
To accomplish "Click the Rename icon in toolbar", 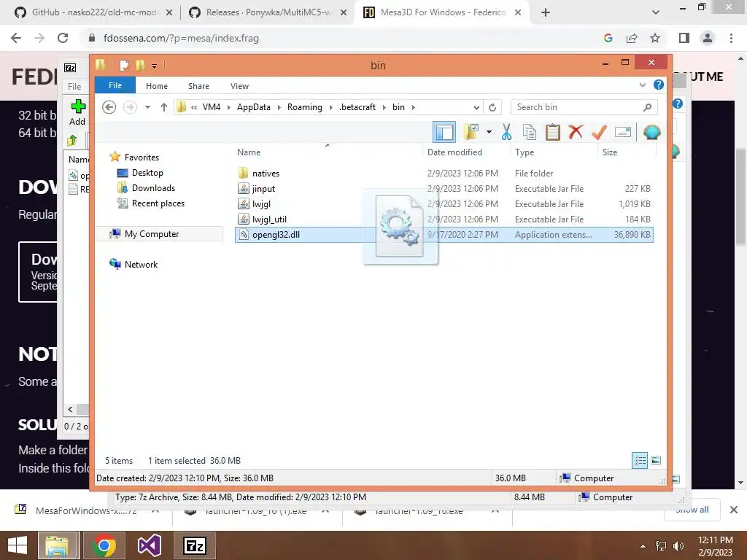I will pyautogui.click(x=623, y=132).
